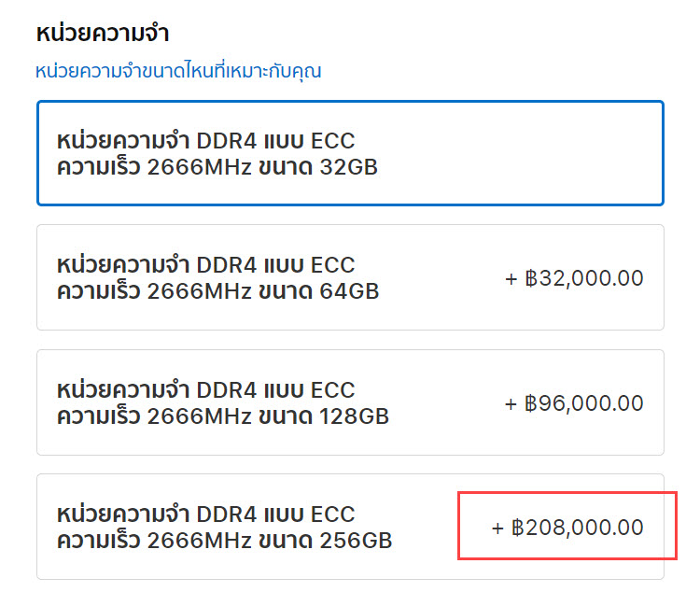Click the '128GB' size text
Viewport: 700px width, 606px height.
point(355,416)
